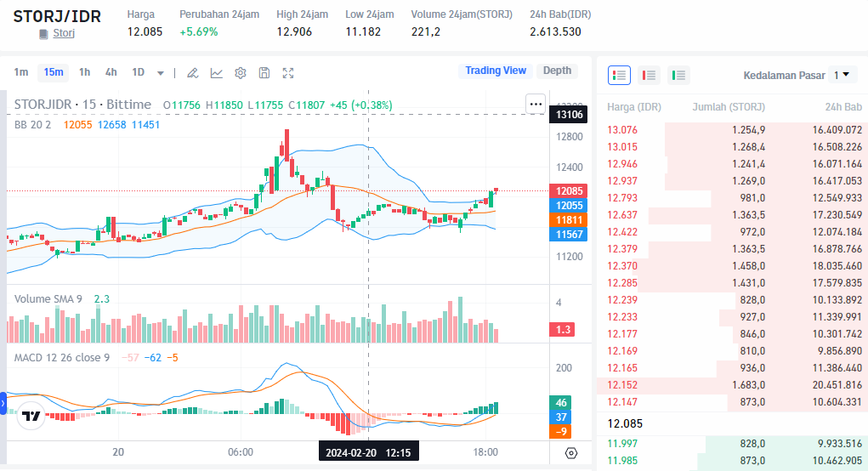Select sell order at price 12.239

pos(732,300)
